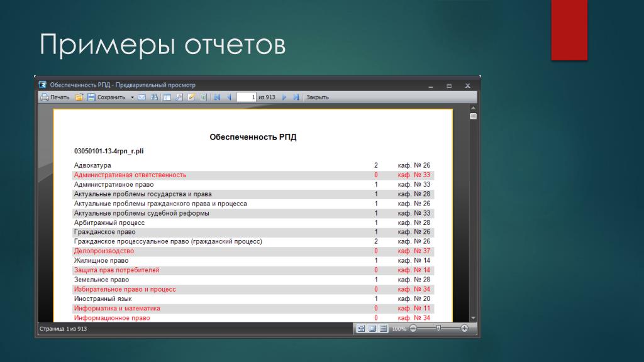Click count '2' in Адвокатура row

pyautogui.click(x=376, y=165)
